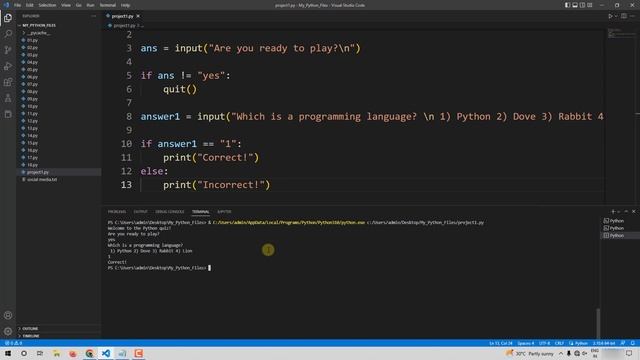Choose Python 3.10.6 interpreter in status bar

(604, 343)
